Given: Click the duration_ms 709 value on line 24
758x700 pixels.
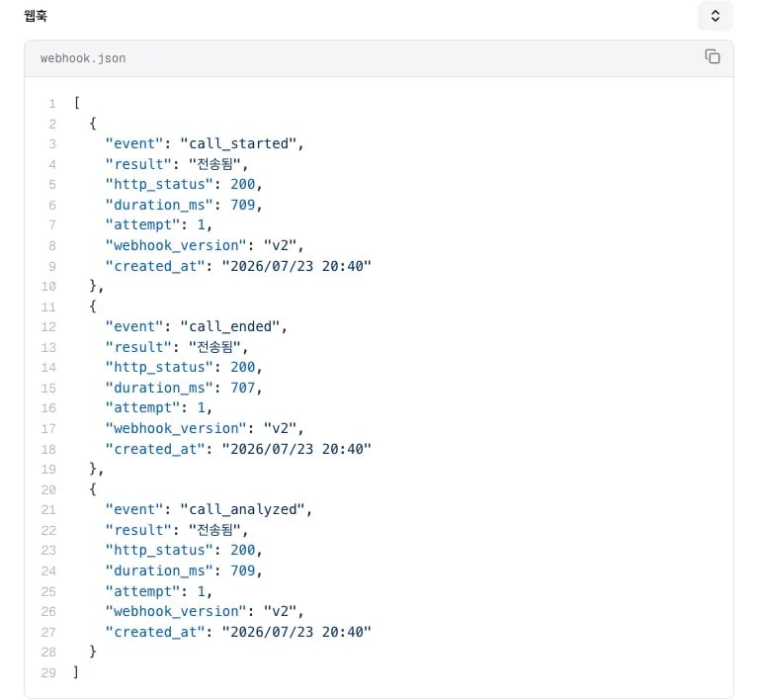Looking at the screenshot, I should pyautogui.click(x=243, y=570).
